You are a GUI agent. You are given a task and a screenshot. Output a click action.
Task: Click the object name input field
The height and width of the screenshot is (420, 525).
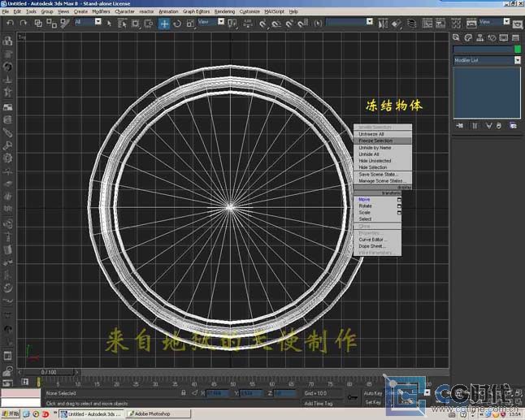pos(484,50)
